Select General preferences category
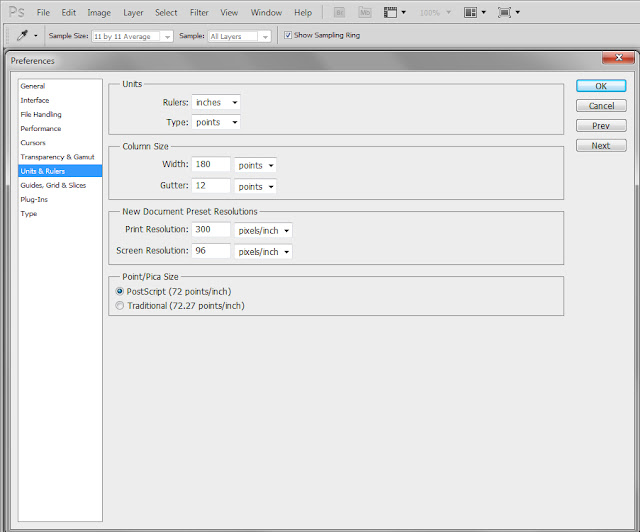The image size is (640, 532). click(60, 86)
